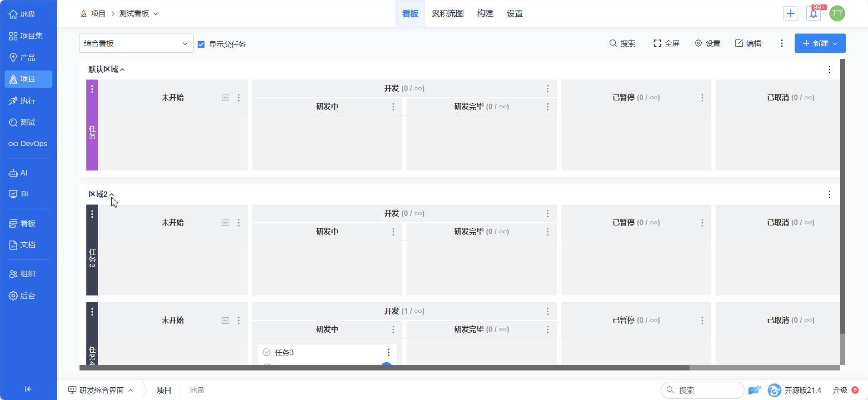Click the 编辑 button

point(748,43)
